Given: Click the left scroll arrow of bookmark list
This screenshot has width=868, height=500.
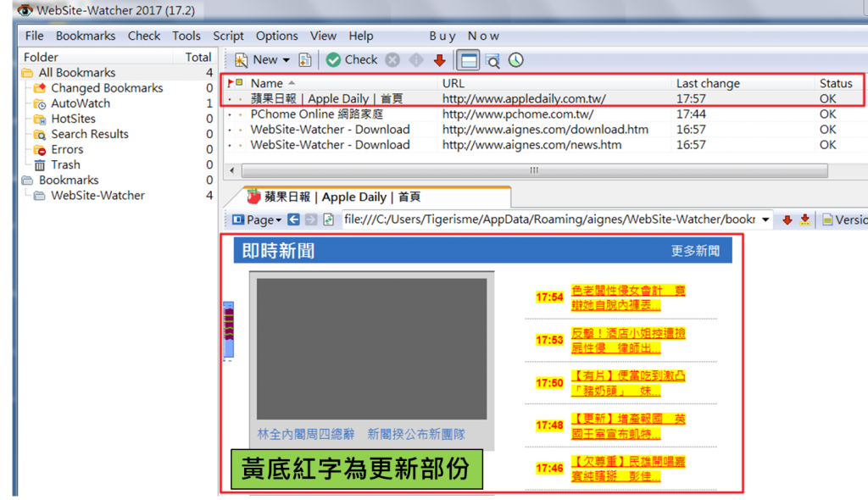Looking at the screenshot, I should tap(232, 170).
